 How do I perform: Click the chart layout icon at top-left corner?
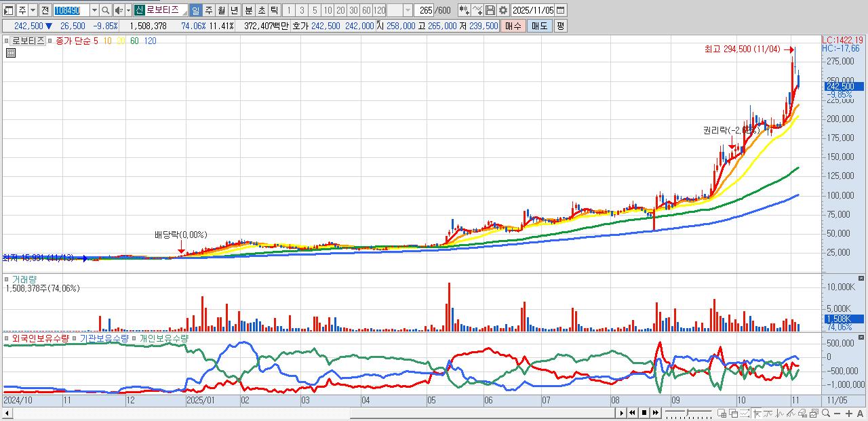[x=9, y=10]
